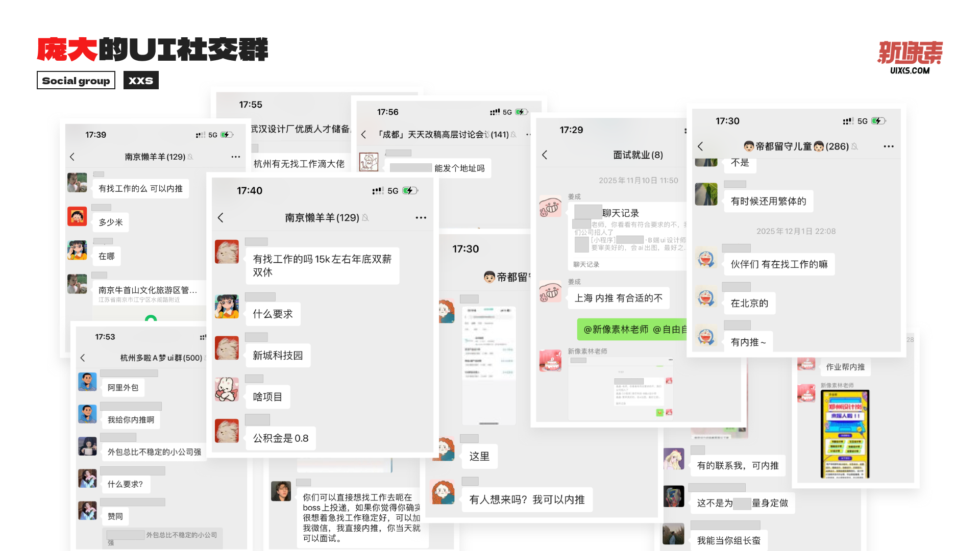Click message 有找工作的吗 15k左右年底双薪双休
980x551 pixels.
[322, 265]
